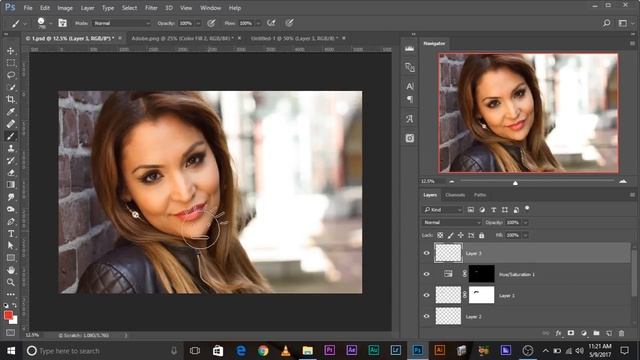Toggle lock all padlock icon

482,236
